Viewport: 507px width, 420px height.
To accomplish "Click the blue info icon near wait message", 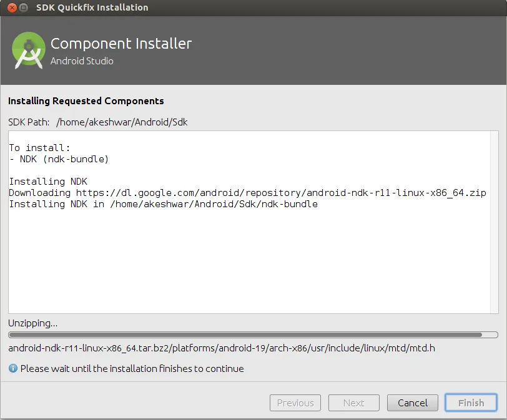I will [x=13, y=368].
